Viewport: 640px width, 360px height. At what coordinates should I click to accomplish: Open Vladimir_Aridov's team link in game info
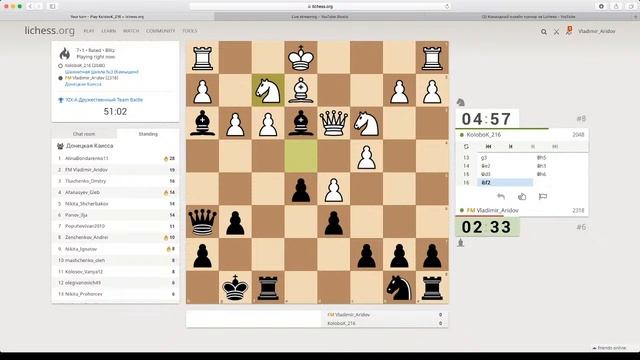pos(83,84)
